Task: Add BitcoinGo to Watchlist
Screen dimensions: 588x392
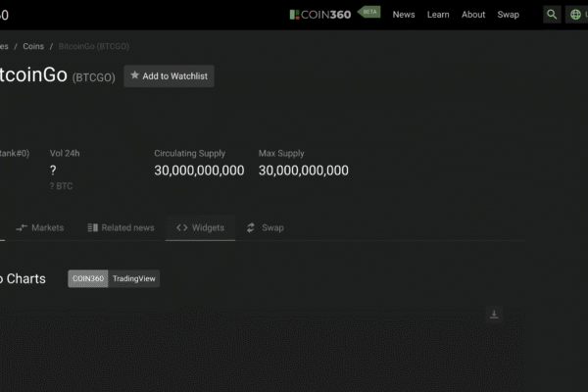Action: click(170, 76)
